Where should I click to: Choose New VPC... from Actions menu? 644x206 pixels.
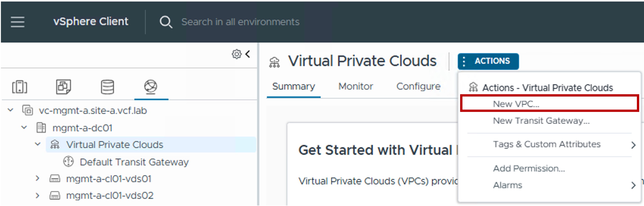click(549, 103)
